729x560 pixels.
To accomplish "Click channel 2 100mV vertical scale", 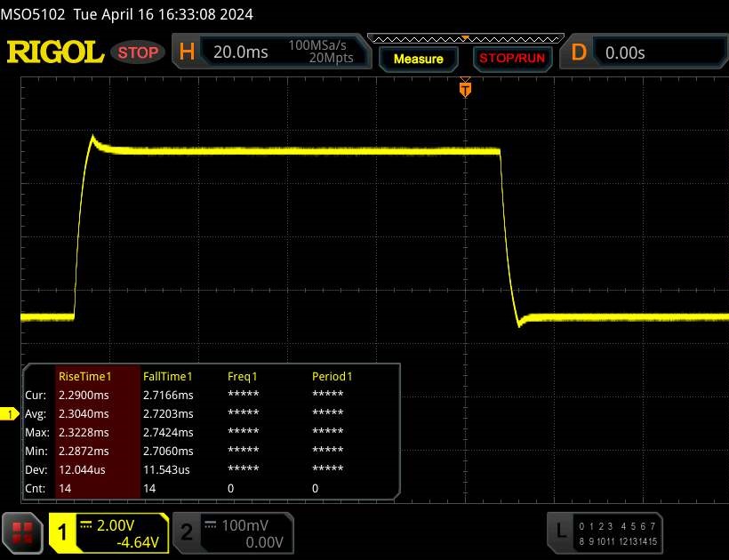I will tap(244, 525).
